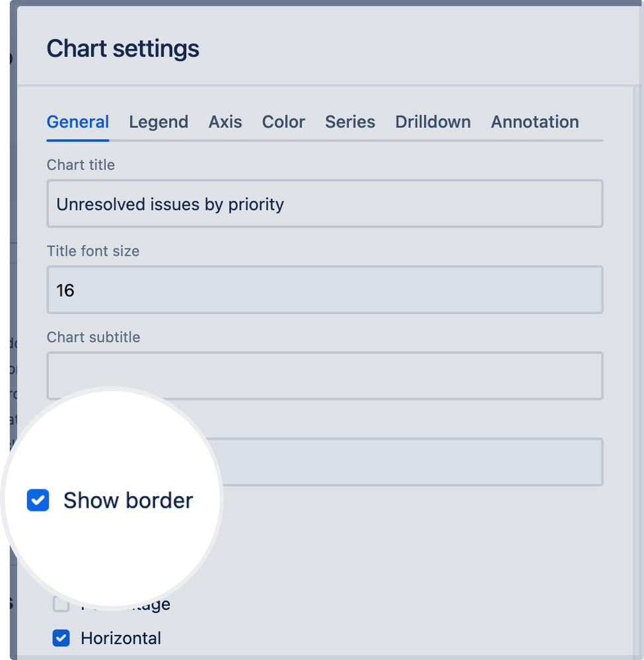This screenshot has height=660, width=644.
Task: Disable the Horizontal checkbox
Action: tap(60, 638)
